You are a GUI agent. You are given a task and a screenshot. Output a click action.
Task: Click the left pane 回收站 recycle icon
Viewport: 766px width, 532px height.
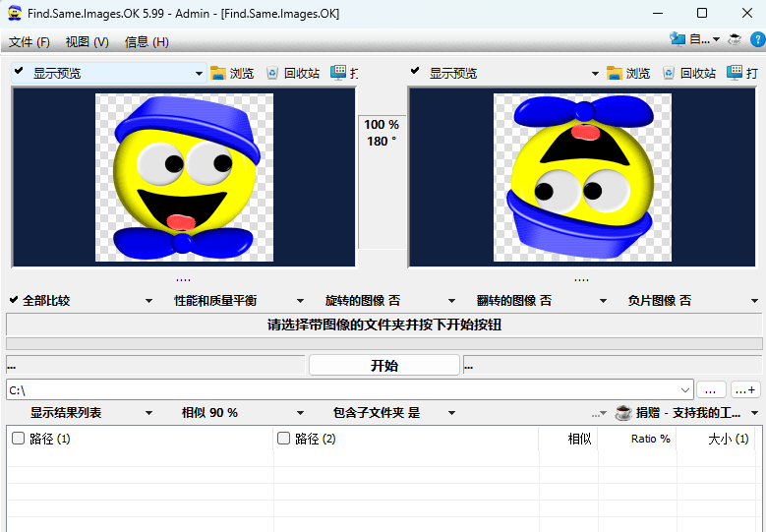pyautogui.click(x=272, y=74)
